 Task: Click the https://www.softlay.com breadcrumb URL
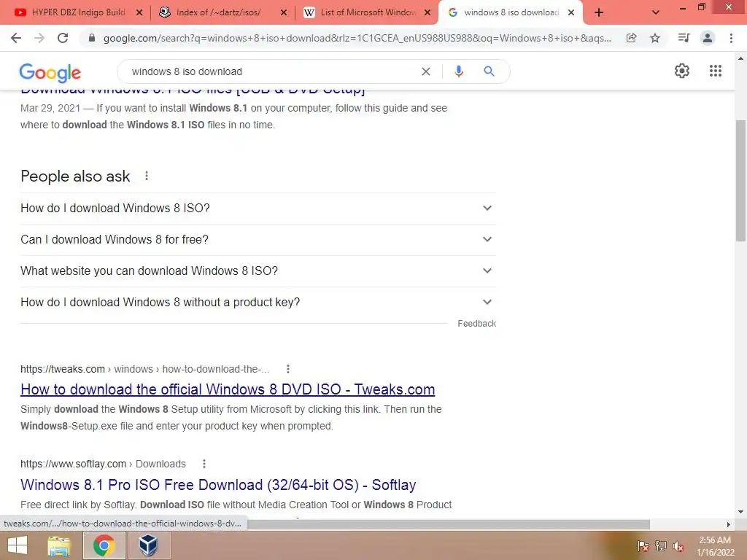[x=73, y=464]
